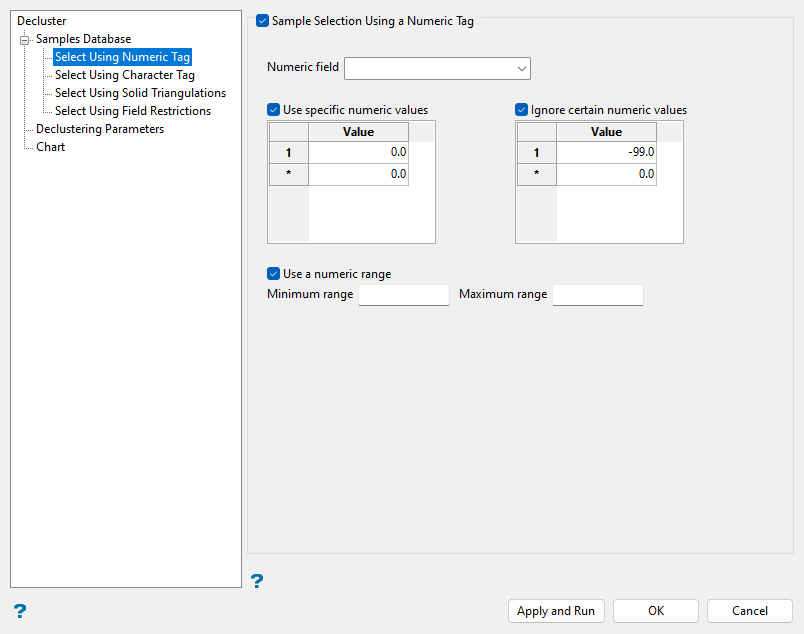This screenshot has height=634, width=804.
Task: Click Value column header in ignore values table
Action: 606,132
